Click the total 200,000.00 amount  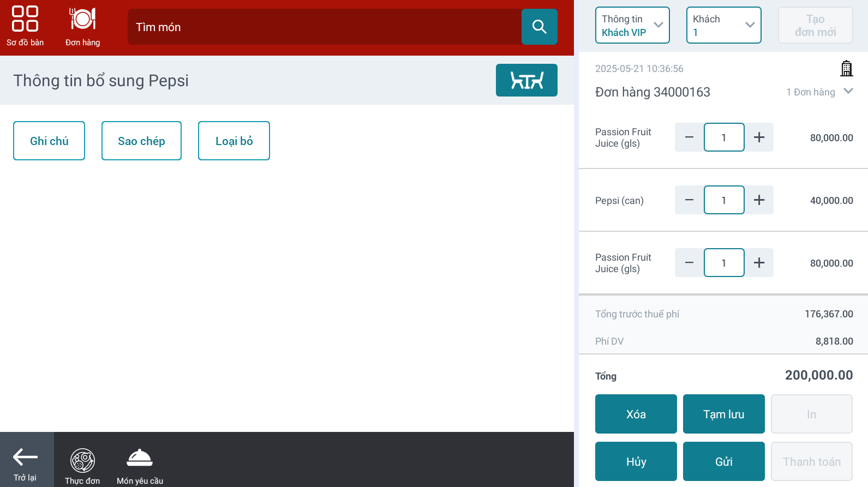coord(819,375)
